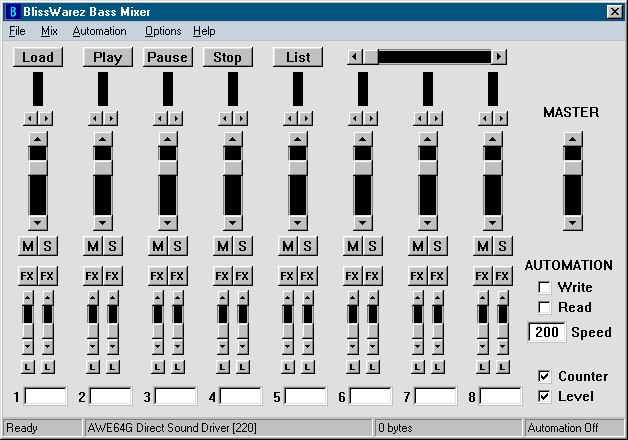Image resolution: width=628 pixels, height=440 pixels.
Task: Click channel 4 pan left arrow
Action: [225, 119]
